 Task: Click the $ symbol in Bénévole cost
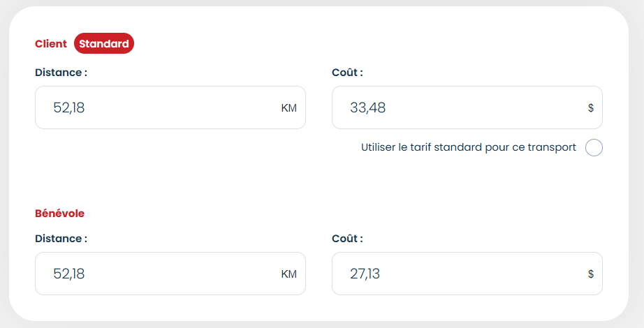pos(591,274)
